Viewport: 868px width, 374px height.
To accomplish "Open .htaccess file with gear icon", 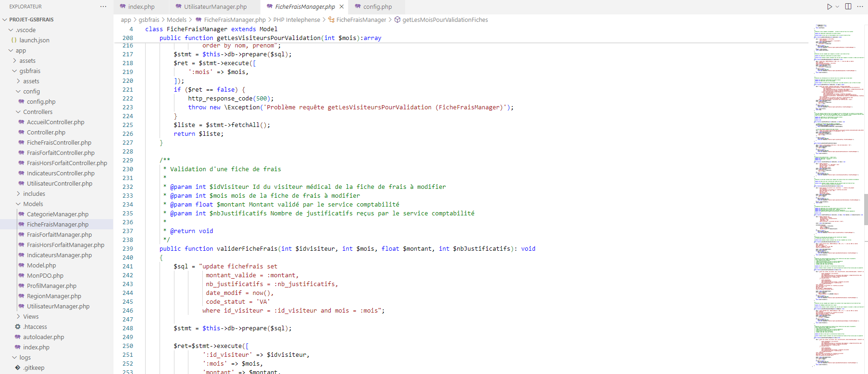I will click(35, 327).
